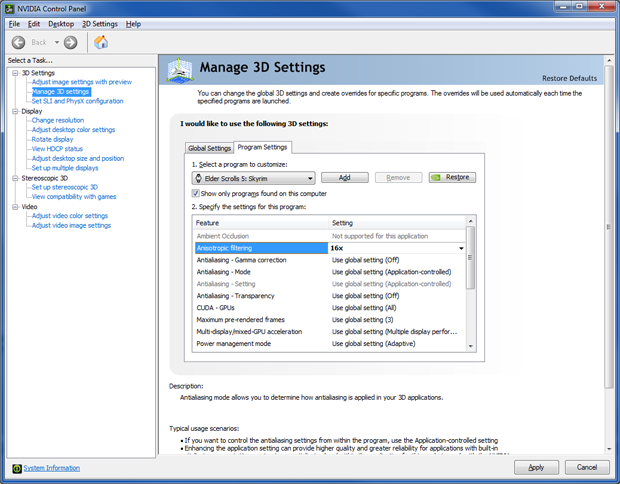
Task: Select Maximum pre-rendered frames row
Action: click(329, 320)
